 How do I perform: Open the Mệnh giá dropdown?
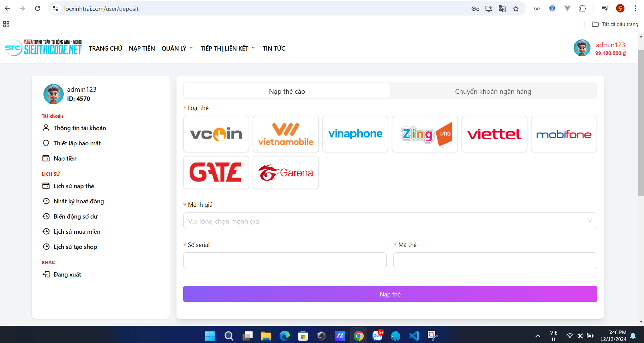390,221
